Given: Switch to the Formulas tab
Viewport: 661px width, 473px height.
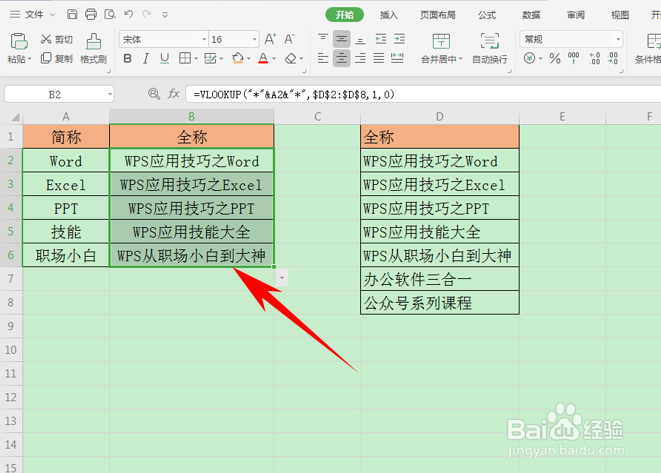Looking at the screenshot, I should click(x=486, y=15).
